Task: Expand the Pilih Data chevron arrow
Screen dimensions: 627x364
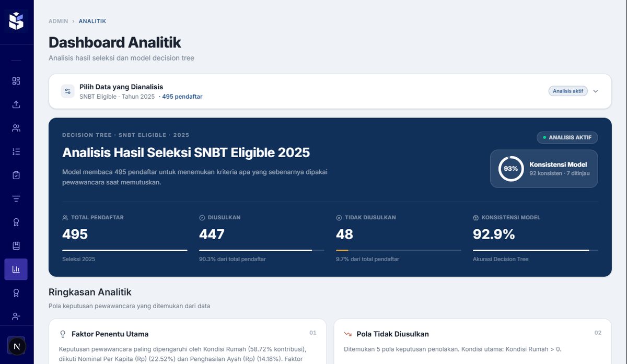Action: 596,91
